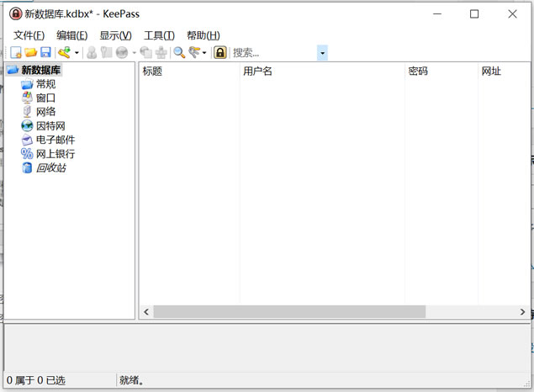The width and height of the screenshot is (534, 392).
Task: Click the New database toolbar icon
Action: 16,52
